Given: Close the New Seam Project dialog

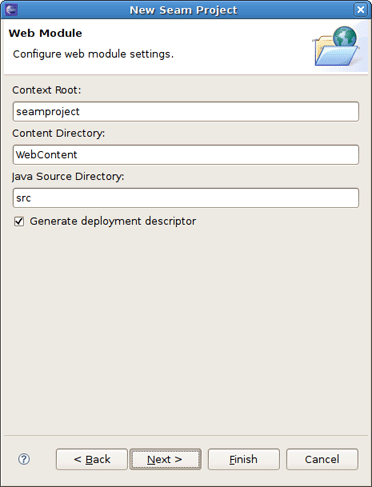Looking at the screenshot, I should [361, 10].
